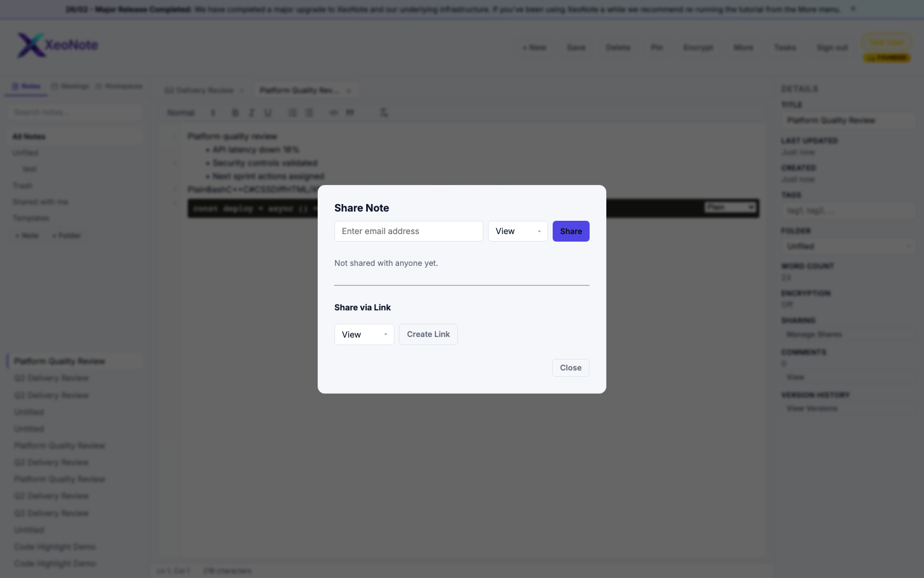Insert a numbered list via the toolbar
Viewport: 924px width, 578px height.
(309, 113)
